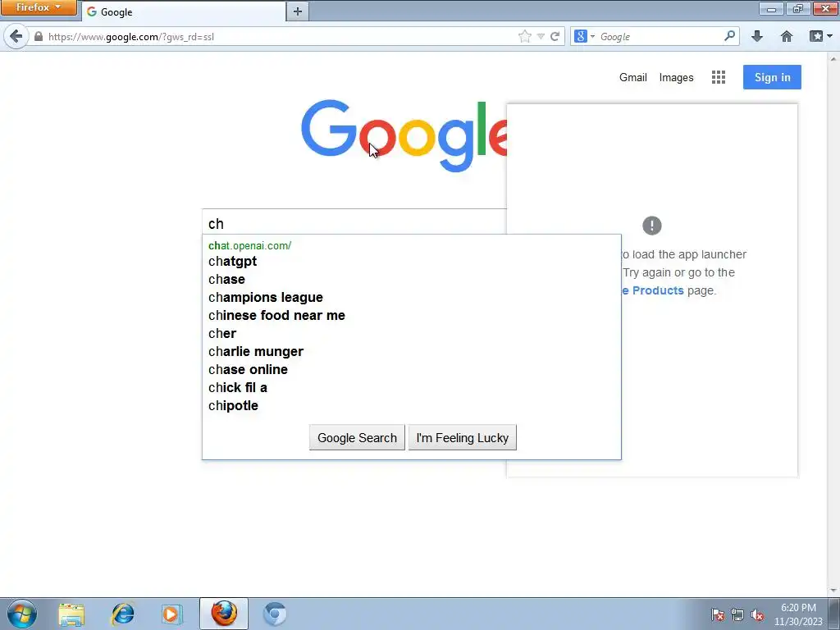This screenshot has width=840, height=630.
Task: Pick the cher suggestion
Action: [222, 333]
